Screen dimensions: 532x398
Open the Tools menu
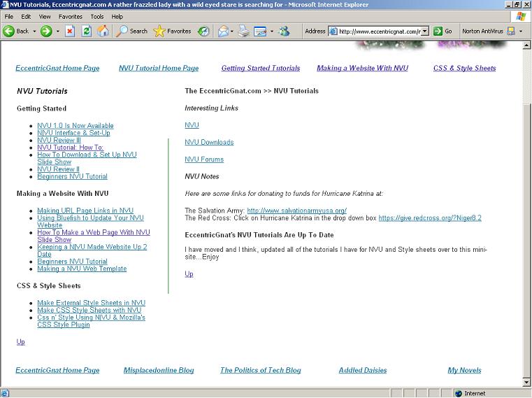point(97,16)
